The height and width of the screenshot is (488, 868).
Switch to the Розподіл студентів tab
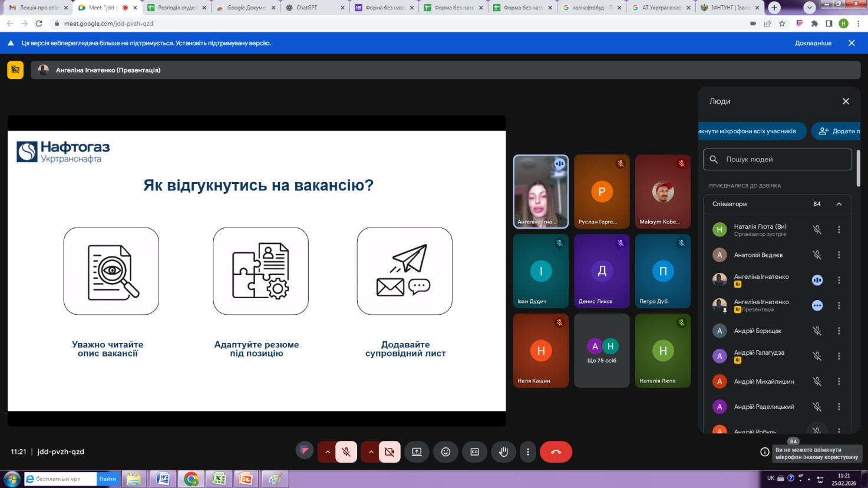[176, 8]
